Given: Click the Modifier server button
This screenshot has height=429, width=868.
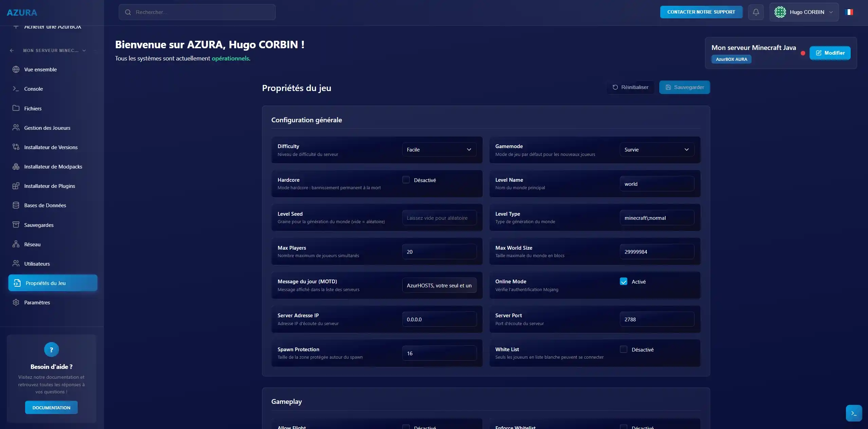Looking at the screenshot, I should 830,53.
